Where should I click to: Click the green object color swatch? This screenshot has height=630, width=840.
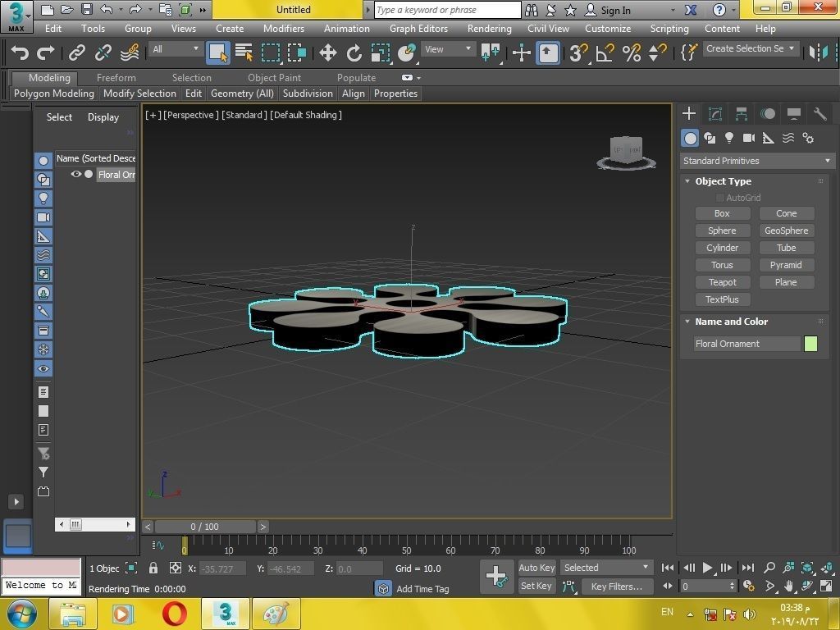810,344
